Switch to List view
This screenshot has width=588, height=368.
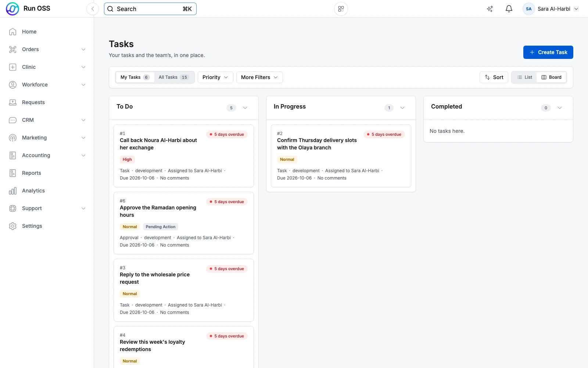pyautogui.click(x=524, y=77)
